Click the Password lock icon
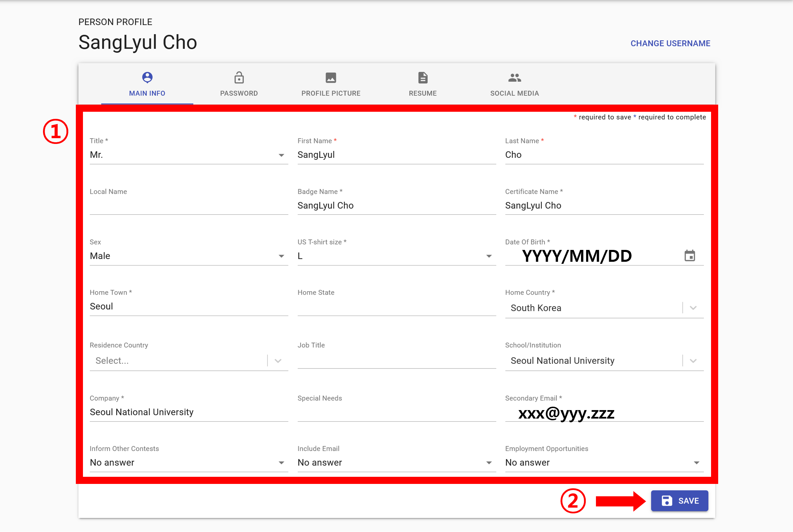The height and width of the screenshot is (532, 793). (x=239, y=78)
